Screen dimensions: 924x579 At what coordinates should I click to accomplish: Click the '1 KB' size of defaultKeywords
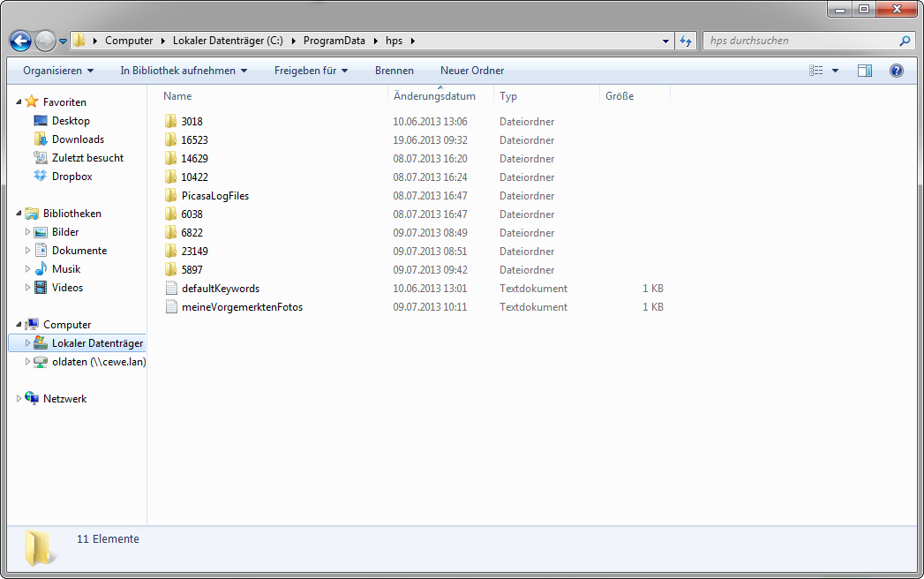tap(653, 289)
